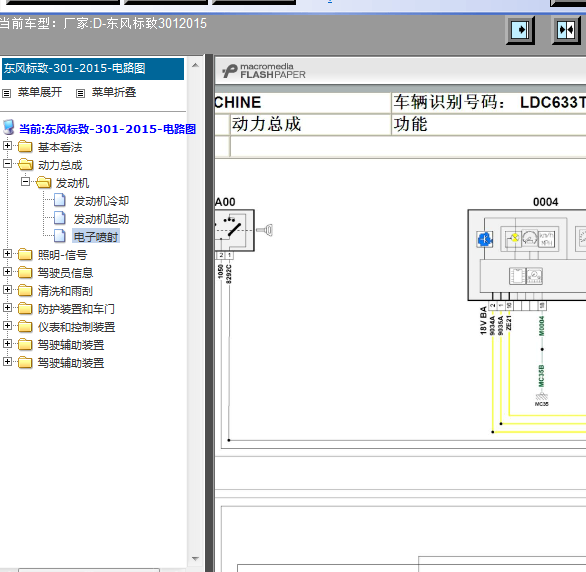Click the Macromedia FlashPaper logo
This screenshot has width=586, height=572.
(264, 71)
